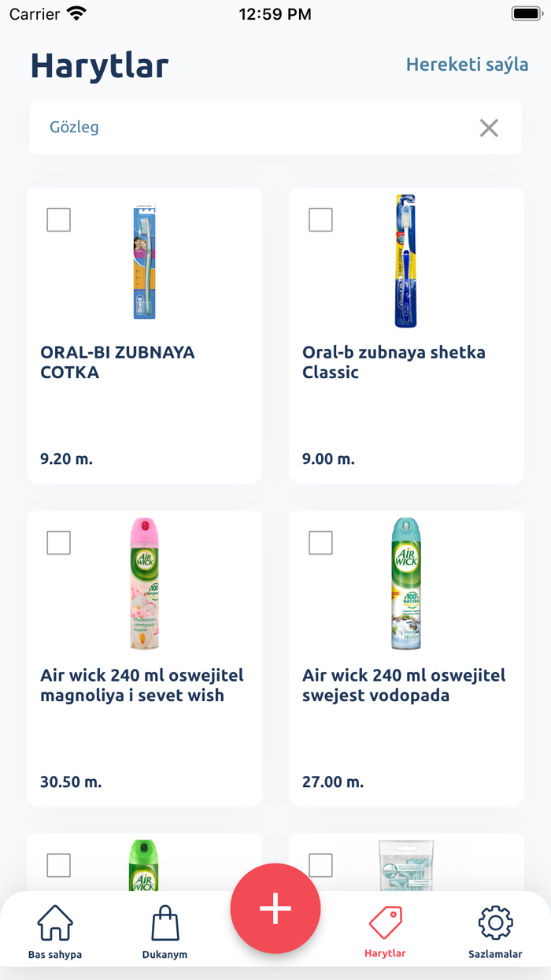Tick the Air wick swejest vodopada checkbox
The height and width of the screenshot is (980, 551).
pos(320,543)
